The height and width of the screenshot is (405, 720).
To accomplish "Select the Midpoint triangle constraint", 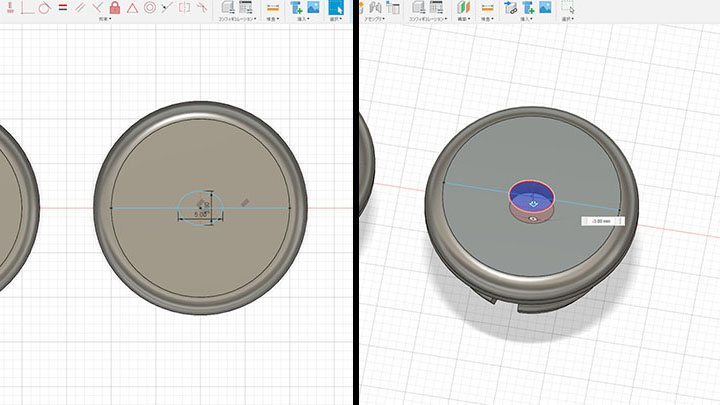I will [x=132, y=8].
